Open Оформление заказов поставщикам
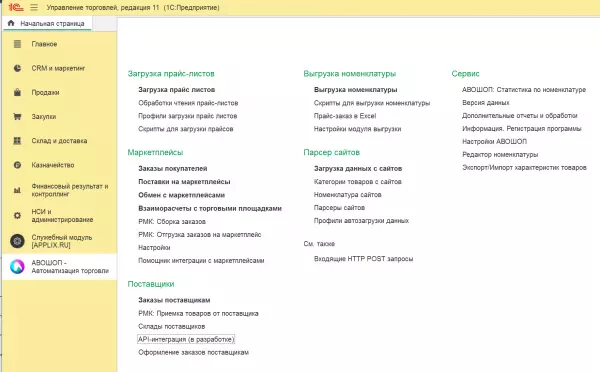600x372 pixels. (x=193, y=352)
